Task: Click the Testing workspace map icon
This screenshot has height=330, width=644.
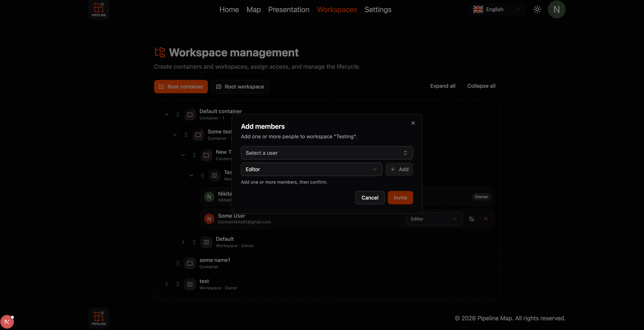Action: point(214,175)
